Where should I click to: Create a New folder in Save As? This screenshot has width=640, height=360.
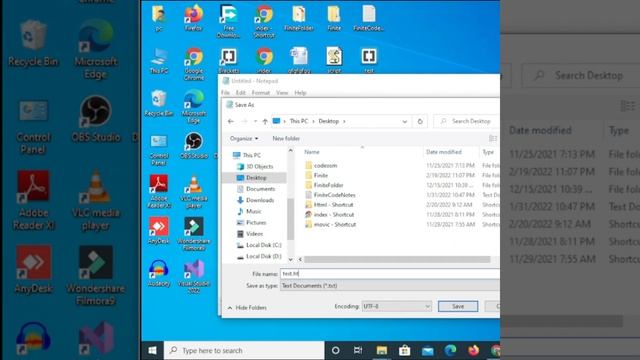tap(286, 138)
